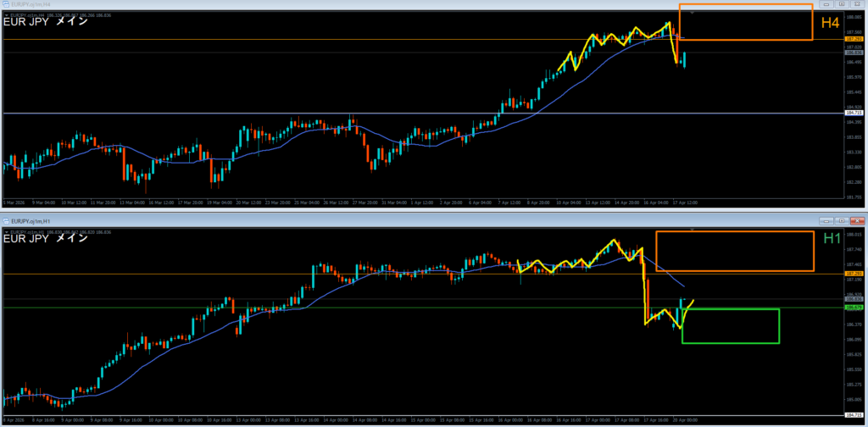Screen dimensions: 868x427
Task: Click the 185.005 price scale value in H1 window
Action: point(853,399)
